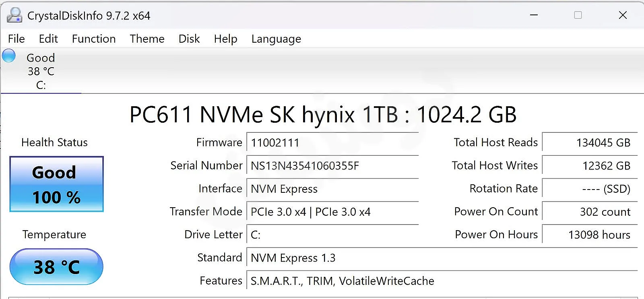
Task: Click the Serial Number label
Action: coord(206,165)
